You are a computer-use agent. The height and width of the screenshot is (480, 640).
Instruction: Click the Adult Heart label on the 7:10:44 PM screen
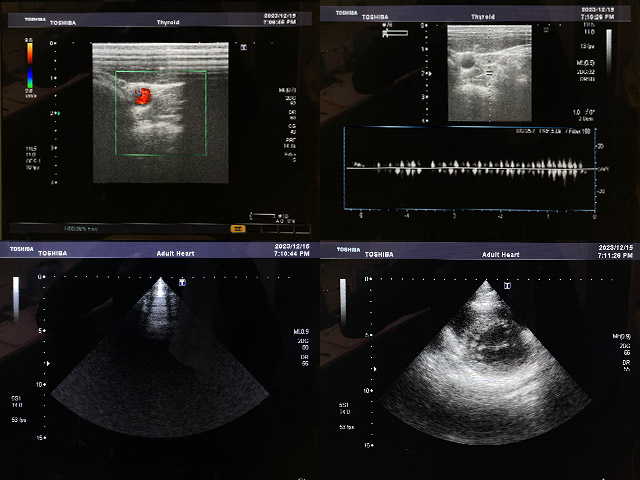[x=176, y=253]
